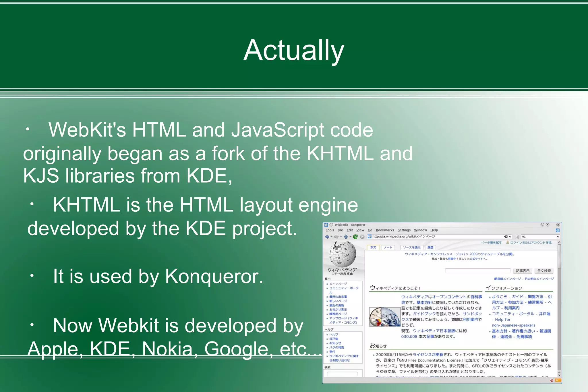Click the Help for non-Japanese-speakers link

point(513,323)
